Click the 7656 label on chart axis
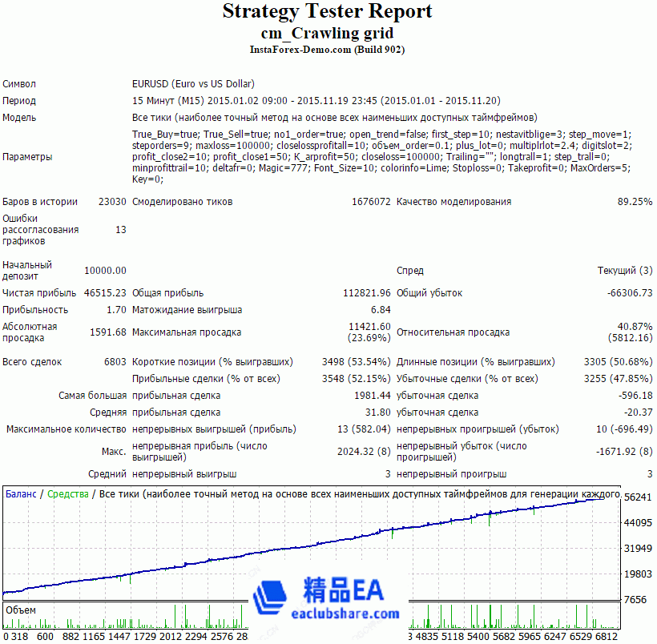This screenshot has height=644, width=657. tap(636, 600)
